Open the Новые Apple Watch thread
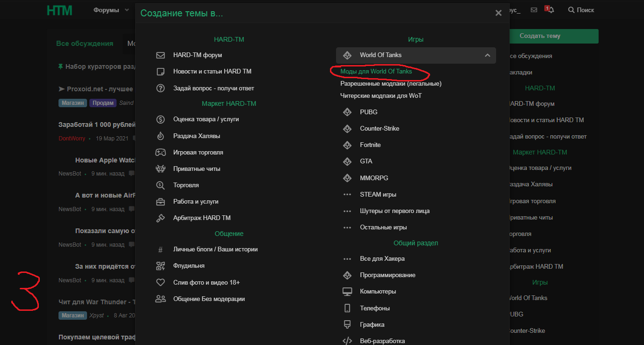 click(x=105, y=160)
